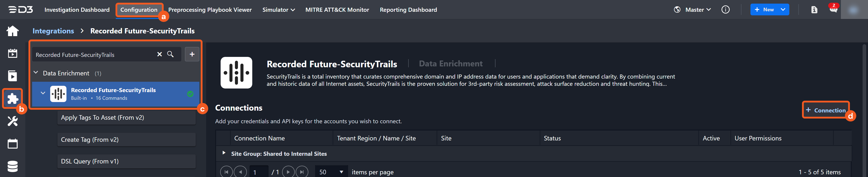Click the page number input field
Screen dimensions: 868x177
258,172
